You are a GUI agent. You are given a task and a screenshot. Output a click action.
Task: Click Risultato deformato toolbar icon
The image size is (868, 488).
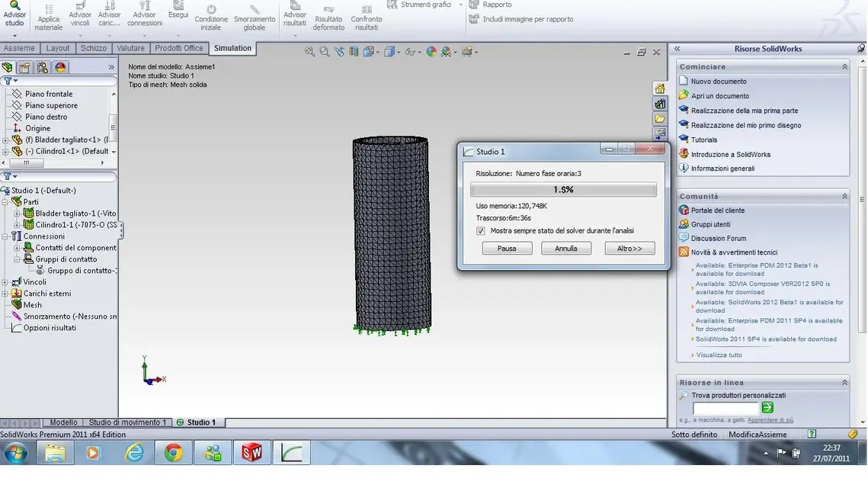[328, 18]
